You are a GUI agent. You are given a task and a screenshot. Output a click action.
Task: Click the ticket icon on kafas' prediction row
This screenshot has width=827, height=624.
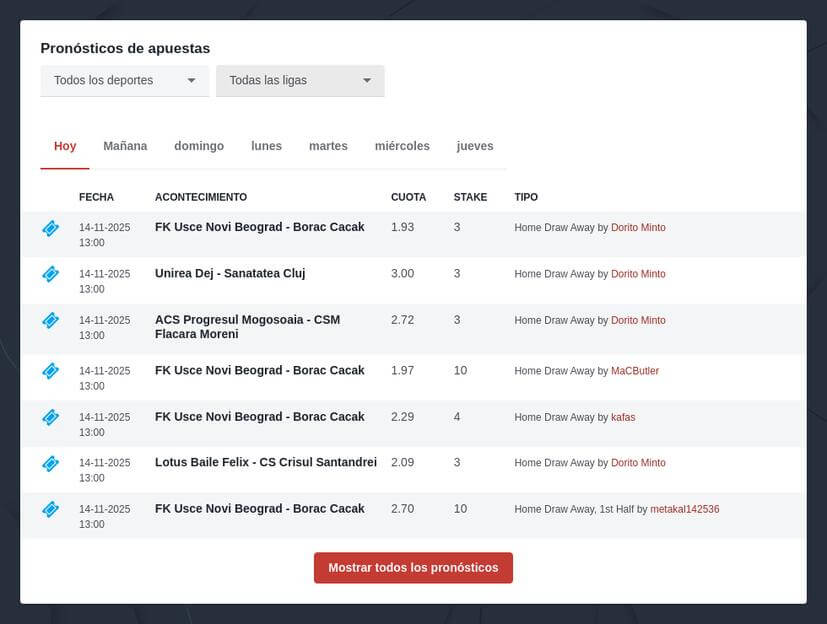point(50,417)
